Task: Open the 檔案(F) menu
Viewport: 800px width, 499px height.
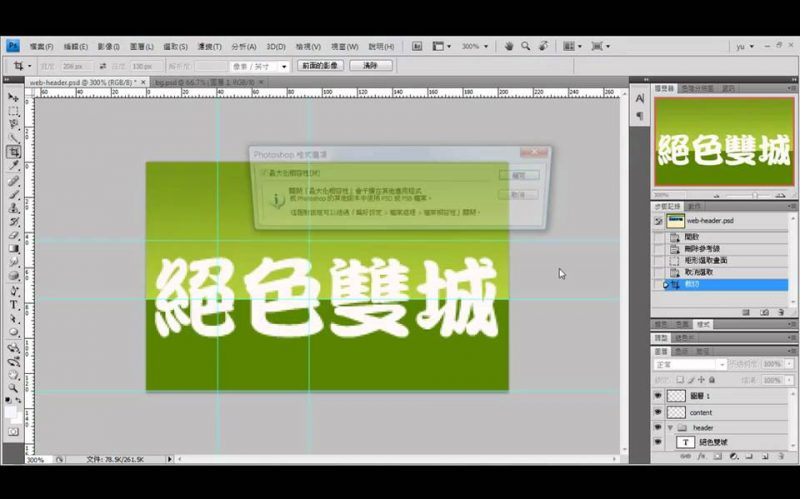Action: pyautogui.click(x=42, y=46)
